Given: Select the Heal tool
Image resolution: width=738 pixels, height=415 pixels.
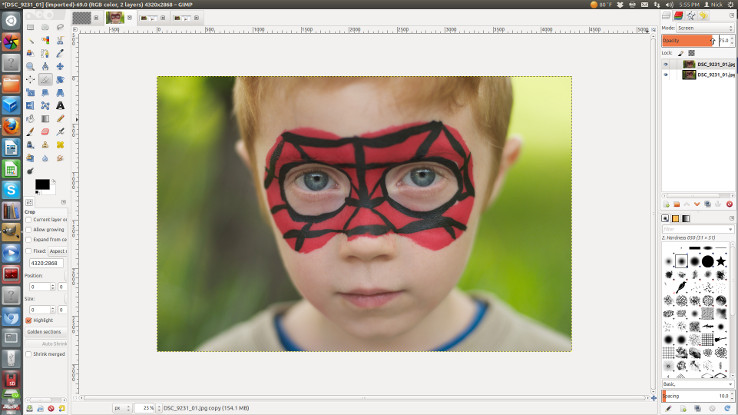Looking at the screenshot, I should (x=60, y=145).
